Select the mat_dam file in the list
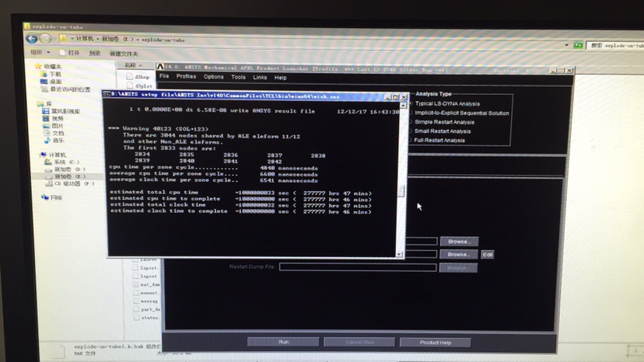The height and width of the screenshot is (362, 644). (x=146, y=284)
